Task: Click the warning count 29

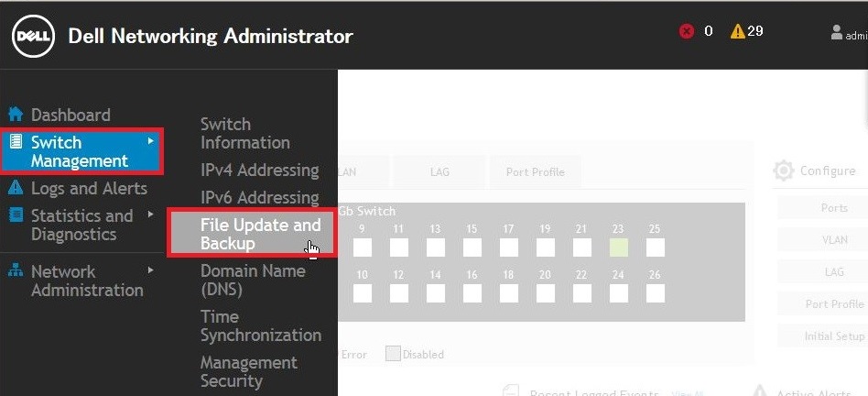Action: [x=755, y=31]
